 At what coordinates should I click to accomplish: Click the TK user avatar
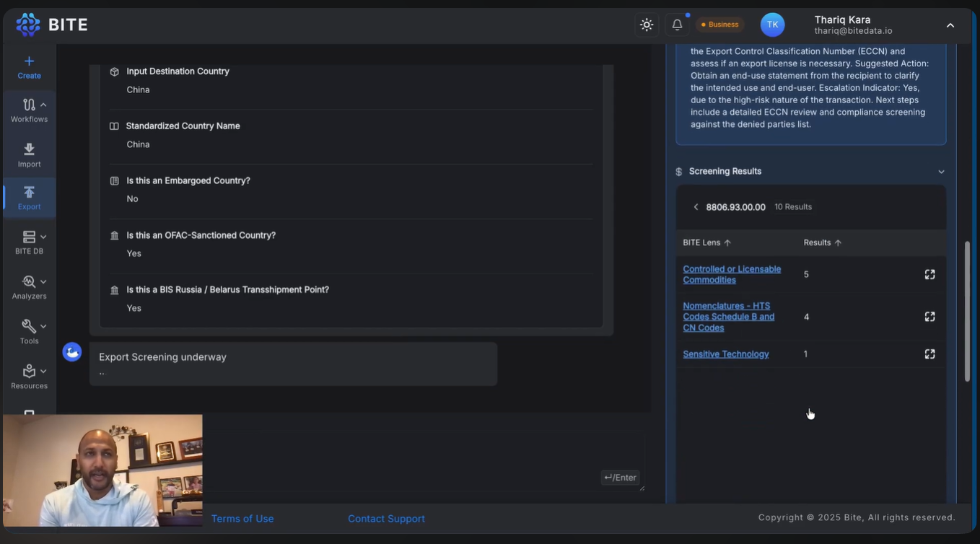click(x=772, y=25)
